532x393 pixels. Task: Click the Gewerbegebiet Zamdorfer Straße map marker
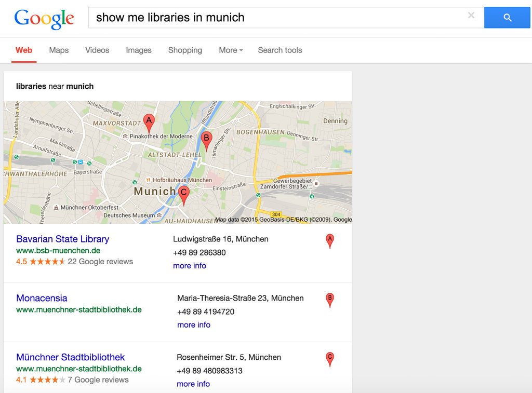click(x=316, y=183)
